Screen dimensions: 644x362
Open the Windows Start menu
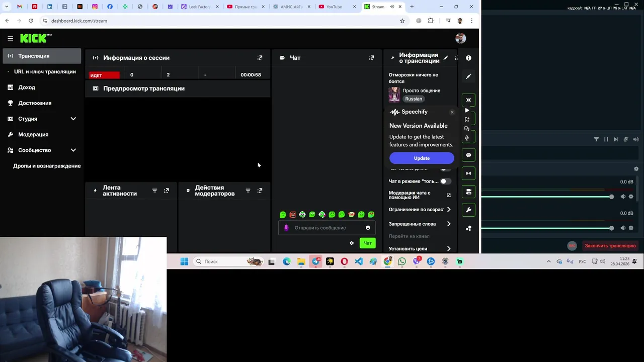[x=184, y=261]
